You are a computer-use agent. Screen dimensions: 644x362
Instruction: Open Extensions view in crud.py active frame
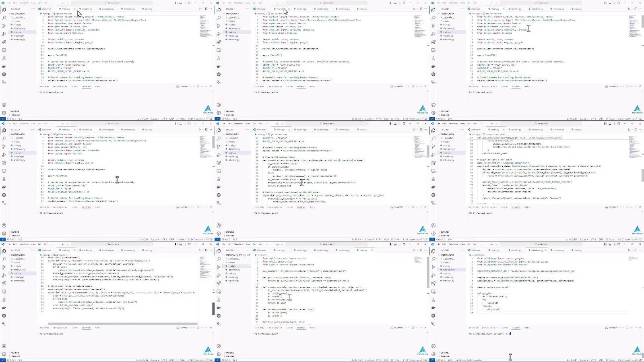[219, 283]
